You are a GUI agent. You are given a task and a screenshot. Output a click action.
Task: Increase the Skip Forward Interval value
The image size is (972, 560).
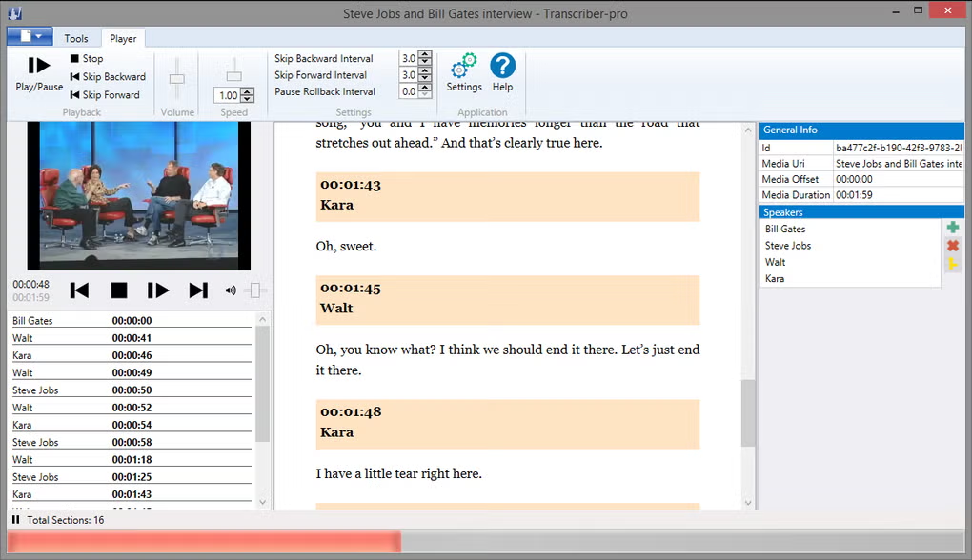(425, 71)
